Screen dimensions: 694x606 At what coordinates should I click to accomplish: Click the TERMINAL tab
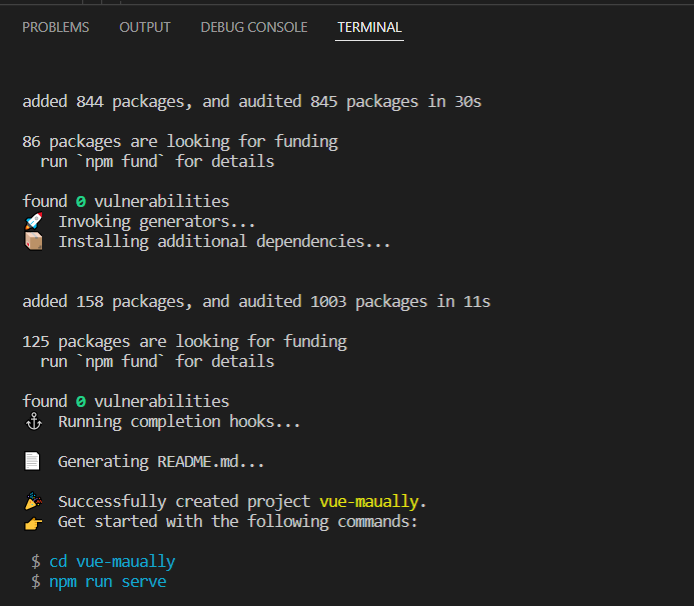click(x=369, y=27)
